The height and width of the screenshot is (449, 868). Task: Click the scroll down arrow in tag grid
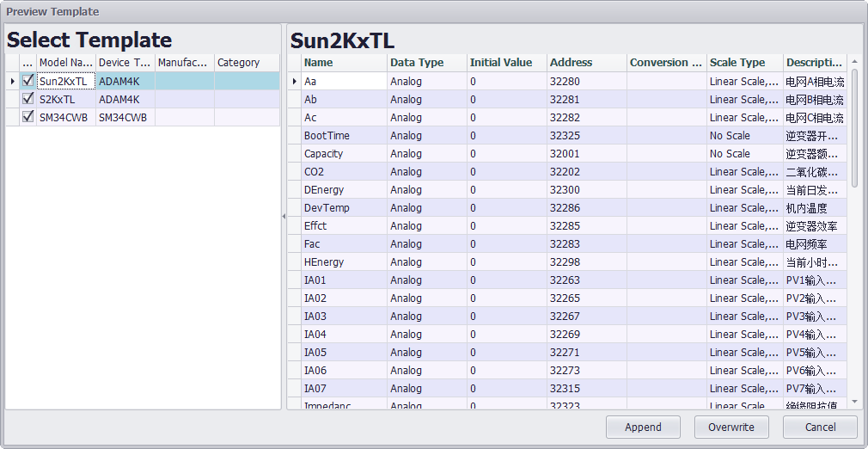coord(854,402)
